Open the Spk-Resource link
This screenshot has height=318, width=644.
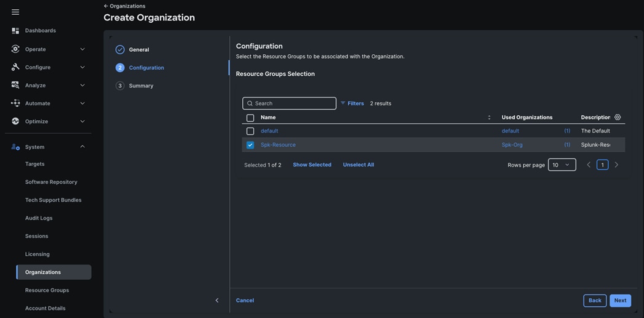(x=278, y=145)
